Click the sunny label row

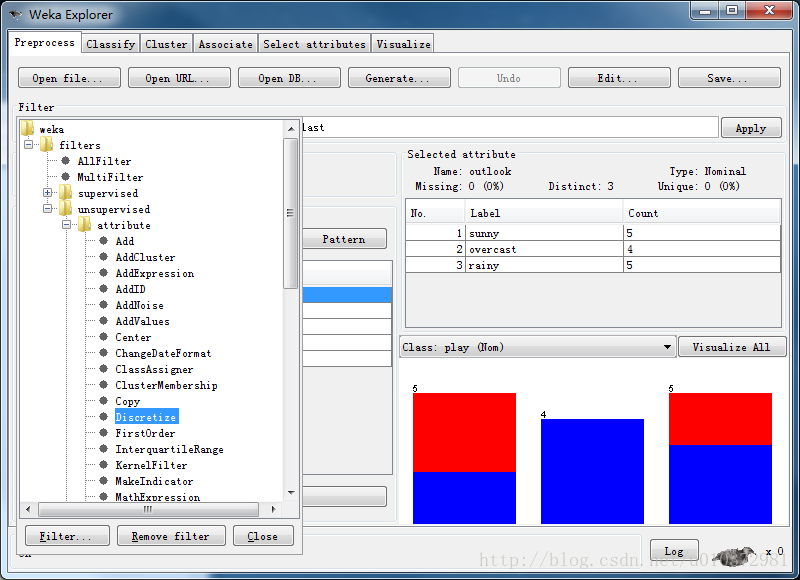593,233
